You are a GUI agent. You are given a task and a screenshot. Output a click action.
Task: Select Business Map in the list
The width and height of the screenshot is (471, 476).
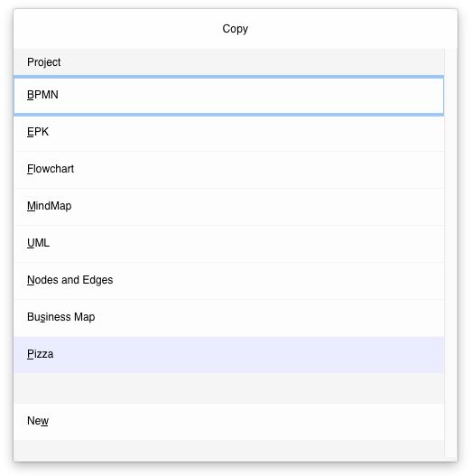point(228,318)
